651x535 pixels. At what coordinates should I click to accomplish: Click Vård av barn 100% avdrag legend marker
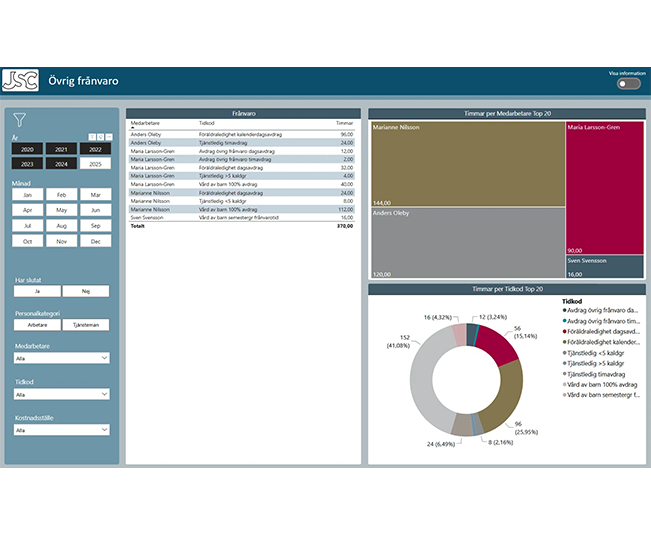click(564, 384)
